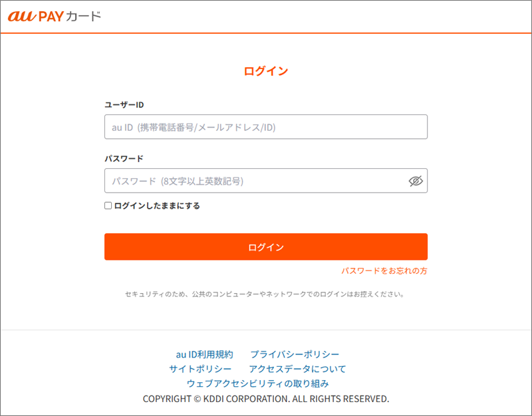Open the サイトポリシー footer link
This screenshot has height=416, width=532.
[x=200, y=369]
